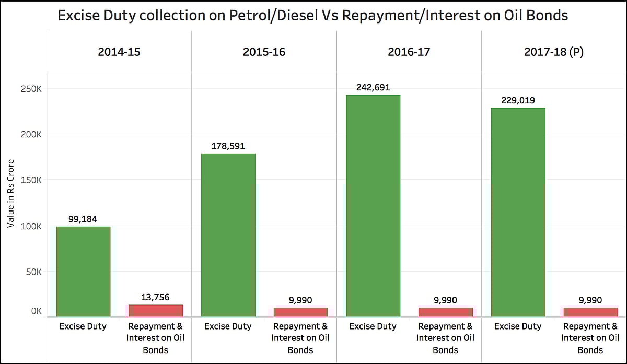The height and width of the screenshot is (364, 627).
Task: Click the Excise Duty label under 2016-17
Action: tap(373, 326)
